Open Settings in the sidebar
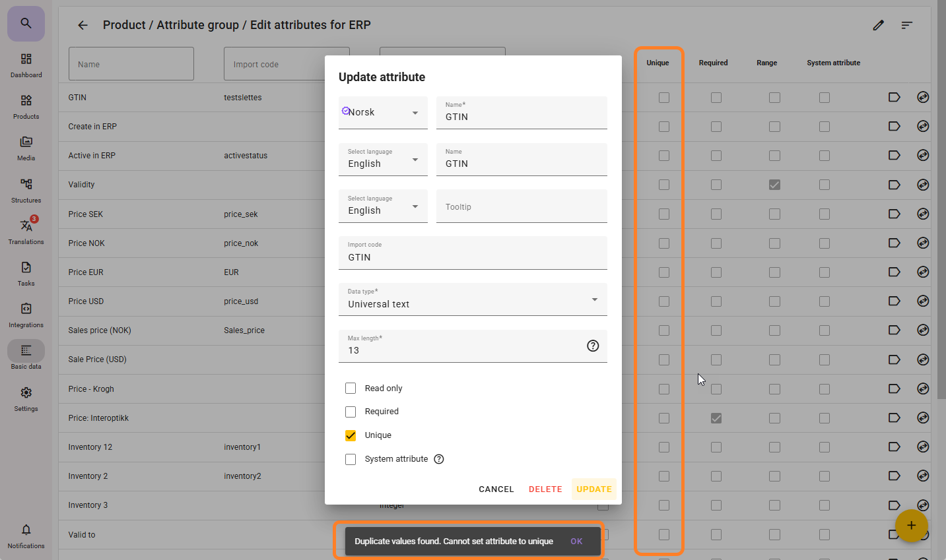946x560 pixels. (x=26, y=398)
